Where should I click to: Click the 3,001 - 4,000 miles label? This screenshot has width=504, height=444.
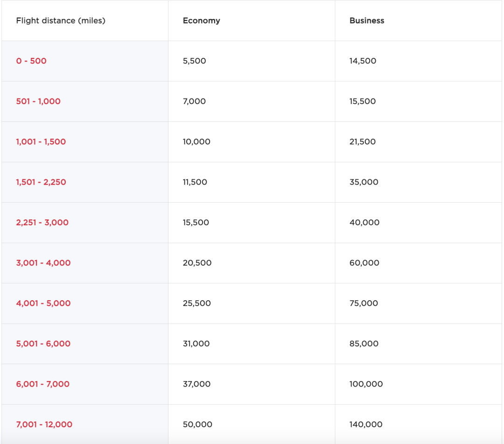[x=43, y=263]
